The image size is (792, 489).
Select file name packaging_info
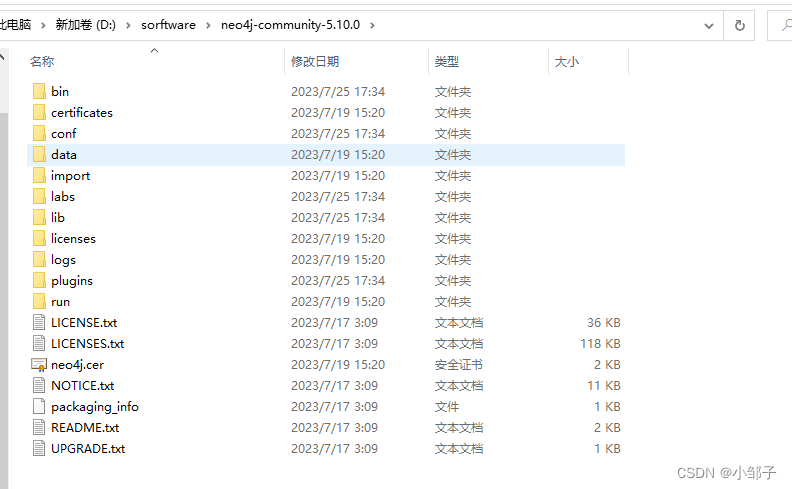click(x=94, y=407)
